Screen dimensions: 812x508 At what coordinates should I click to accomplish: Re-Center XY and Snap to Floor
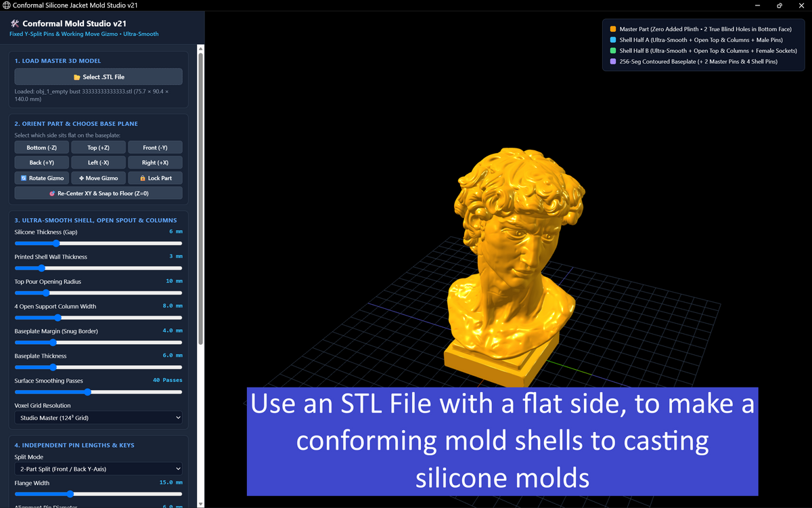pyautogui.click(x=98, y=193)
